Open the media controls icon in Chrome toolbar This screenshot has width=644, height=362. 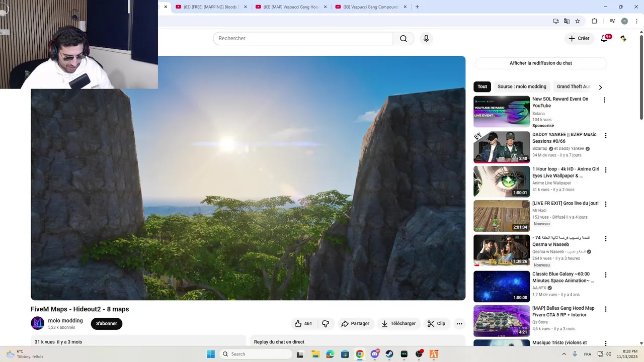[612, 21]
